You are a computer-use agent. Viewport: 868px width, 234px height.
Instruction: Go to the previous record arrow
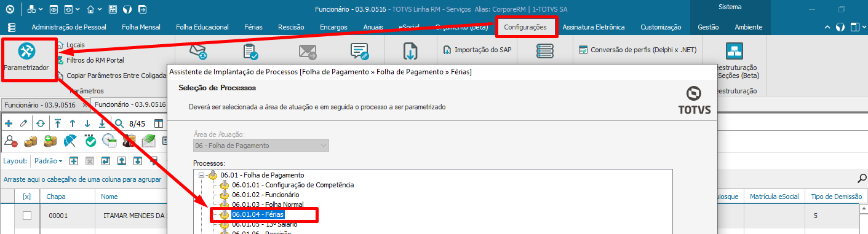pos(72,123)
